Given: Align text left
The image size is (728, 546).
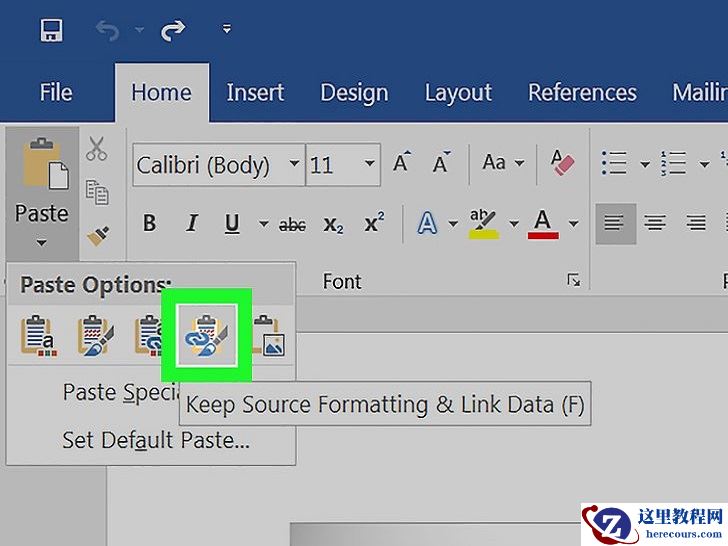Looking at the screenshot, I should pyautogui.click(x=615, y=223).
